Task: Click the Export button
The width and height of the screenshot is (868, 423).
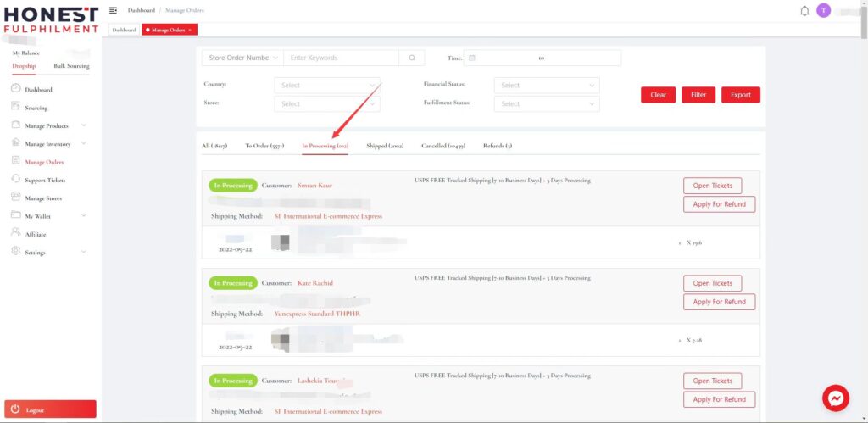Action: point(740,95)
